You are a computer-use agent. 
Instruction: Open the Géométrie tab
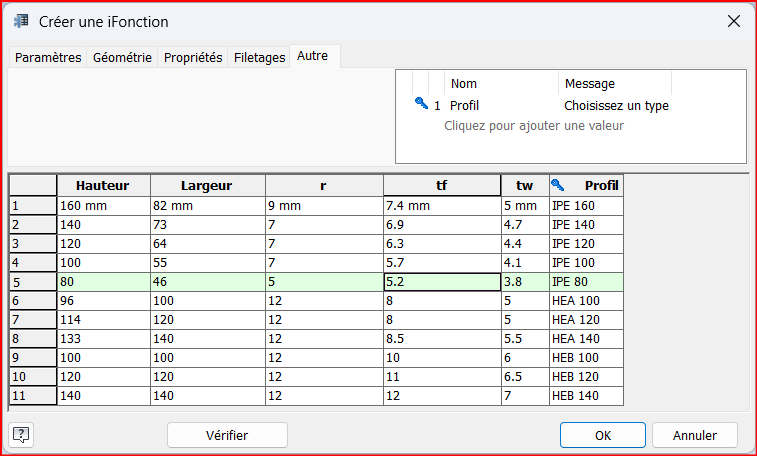(x=122, y=58)
